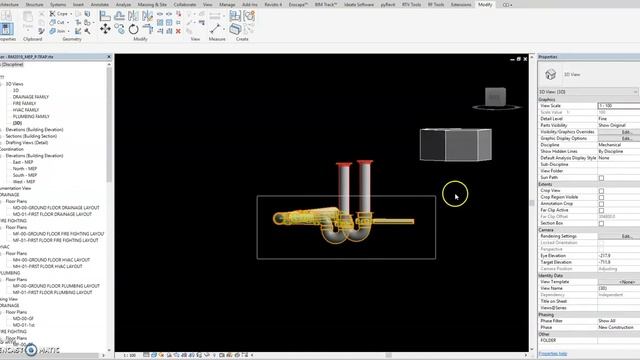
Task: Expand Sections (Building Section) node
Action: (1, 136)
